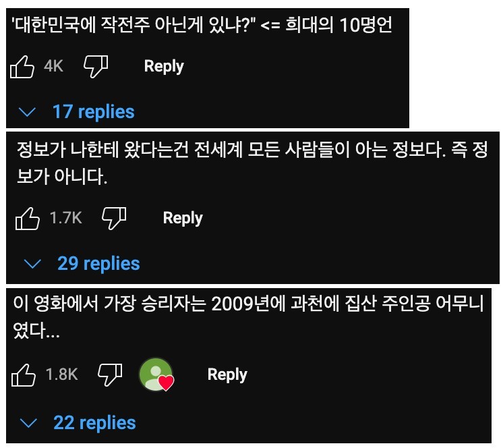Expand the 29 replies thread
Viewport: 501px width, 448px height.
tap(98, 263)
